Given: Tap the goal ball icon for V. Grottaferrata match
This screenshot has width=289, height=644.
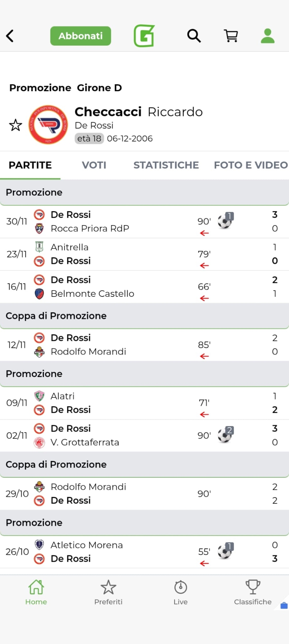Looking at the screenshot, I should [x=225, y=435].
